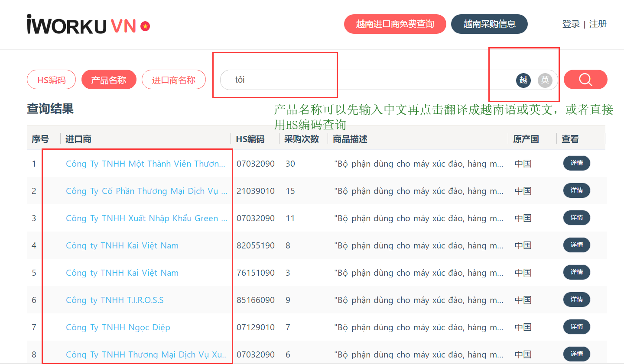
Task: Click the 查询结果 heading
Action: tap(50, 109)
